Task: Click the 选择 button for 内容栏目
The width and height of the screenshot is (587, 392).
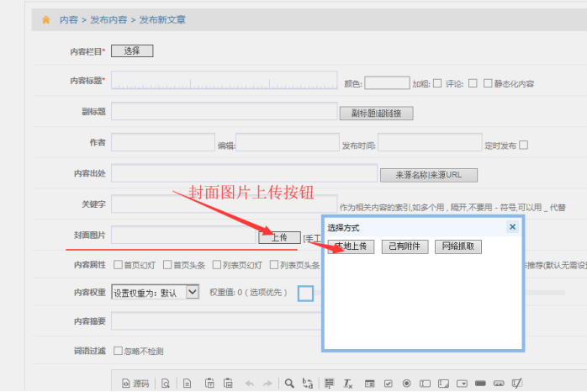Action: (132, 51)
